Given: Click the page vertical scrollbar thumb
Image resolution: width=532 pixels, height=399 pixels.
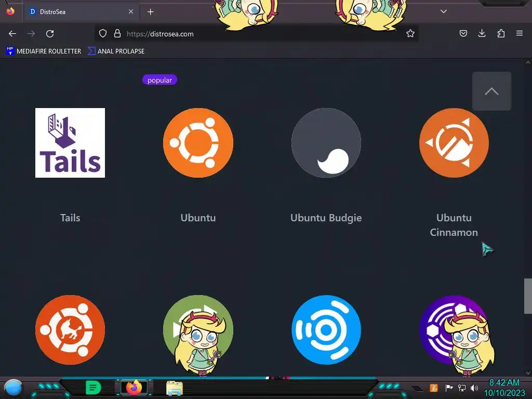Looking at the screenshot, I should tap(528, 296).
